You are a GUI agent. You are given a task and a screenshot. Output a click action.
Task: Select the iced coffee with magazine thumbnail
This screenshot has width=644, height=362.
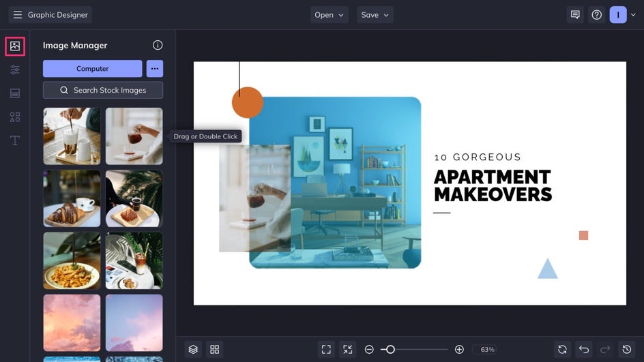tap(134, 260)
